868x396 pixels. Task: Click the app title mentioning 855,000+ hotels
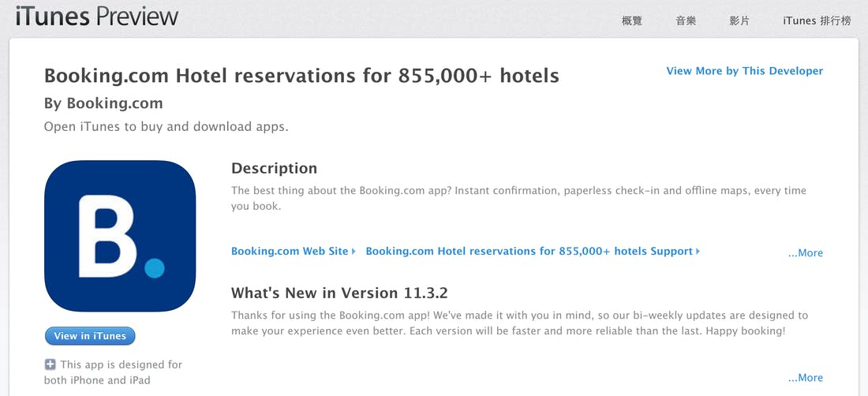[301, 77]
